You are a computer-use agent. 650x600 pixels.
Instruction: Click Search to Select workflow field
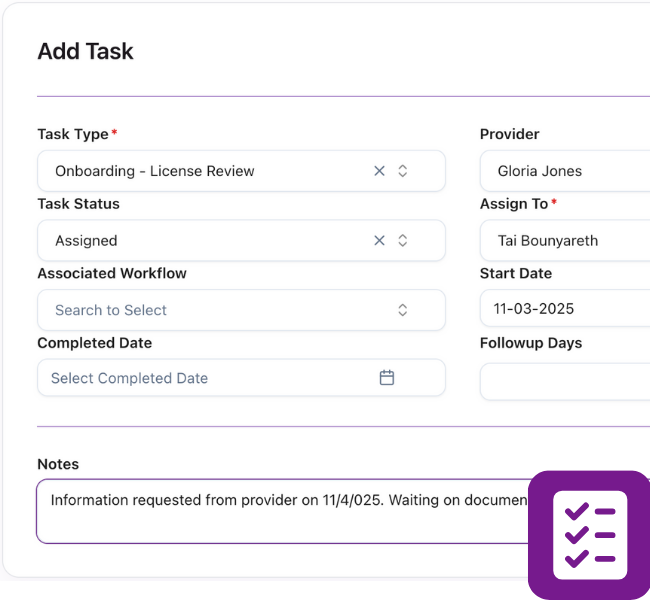tap(200, 310)
